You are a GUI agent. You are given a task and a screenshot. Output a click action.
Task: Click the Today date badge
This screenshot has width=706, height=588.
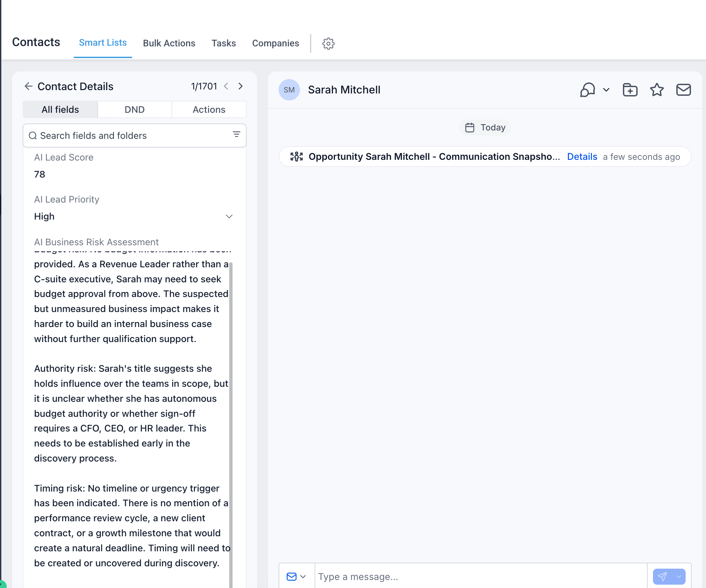coord(485,127)
